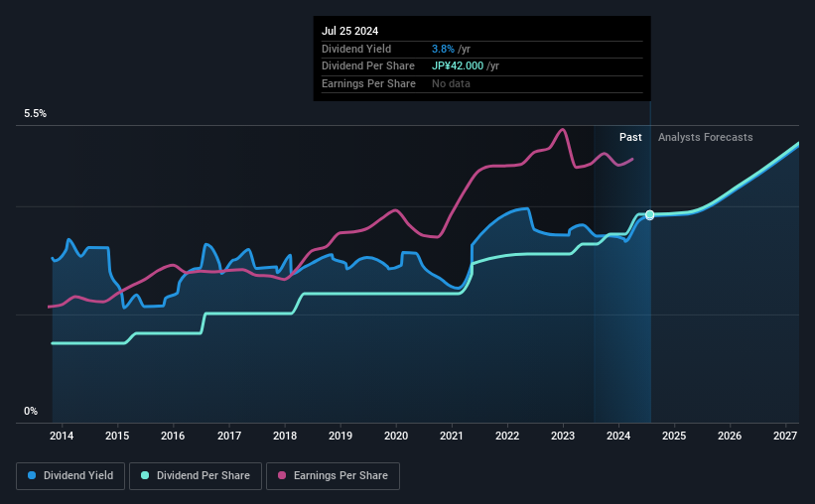This screenshot has height=504, width=815.
Task: Click the 2026 x-axis label
Action: (730, 436)
